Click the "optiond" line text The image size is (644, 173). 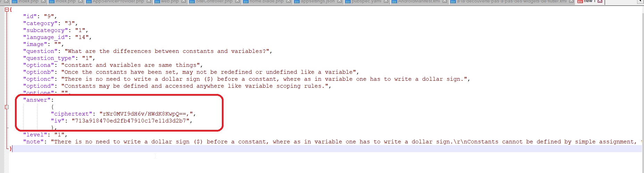(x=177, y=86)
